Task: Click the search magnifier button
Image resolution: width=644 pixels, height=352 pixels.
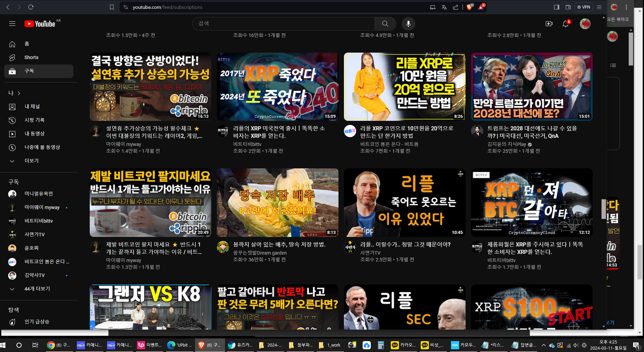Action: [385, 24]
